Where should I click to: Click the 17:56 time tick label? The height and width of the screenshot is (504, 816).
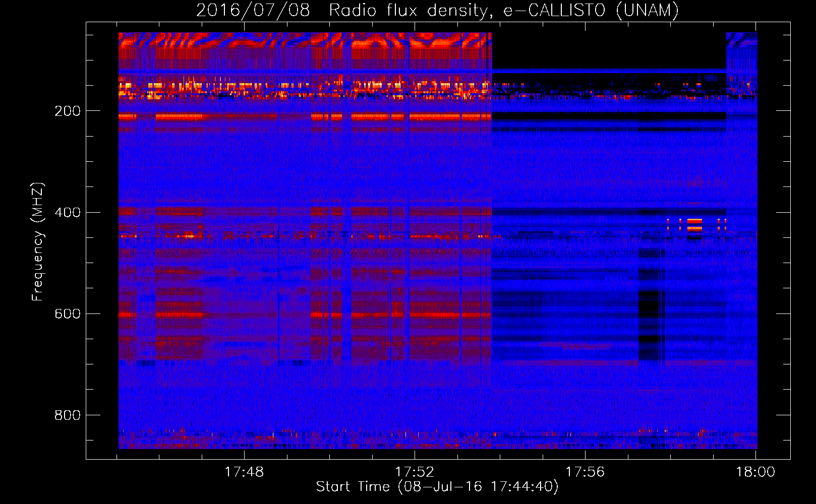tap(585, 472)
